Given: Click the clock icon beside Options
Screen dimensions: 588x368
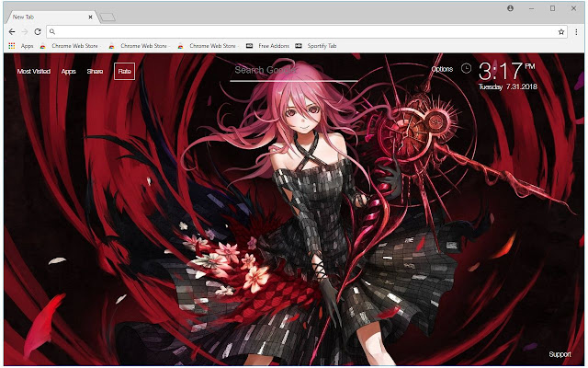Looking at the screenshot, I should 466,68.
